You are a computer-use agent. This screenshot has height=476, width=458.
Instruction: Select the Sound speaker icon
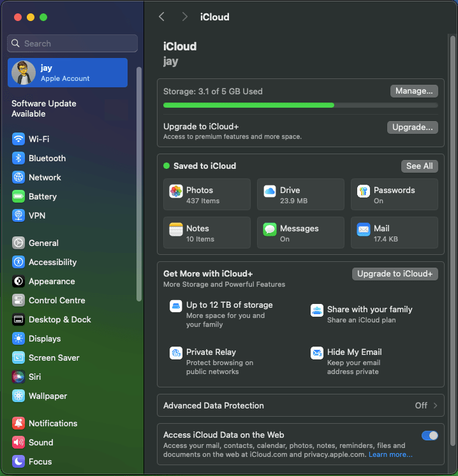(18, 442)
